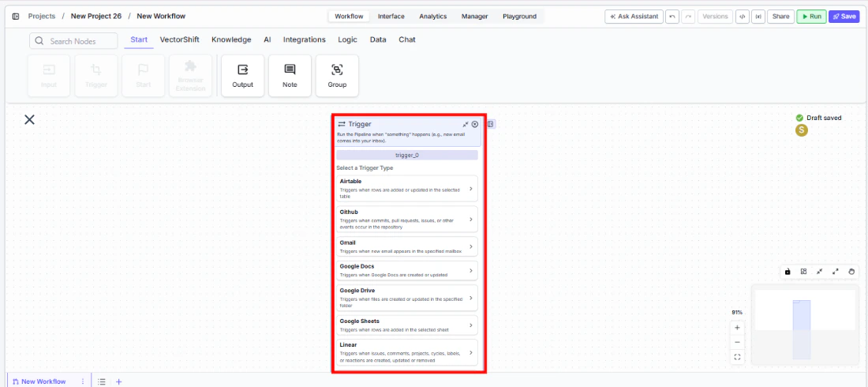This screenshot has height=387, width=868.
Task: Add a new workflow tab with plus
Action: [118, 381]
